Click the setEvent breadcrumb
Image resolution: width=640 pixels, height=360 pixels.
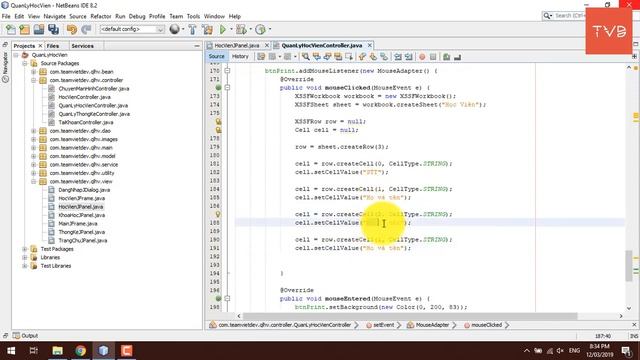(x=383, y=325)
